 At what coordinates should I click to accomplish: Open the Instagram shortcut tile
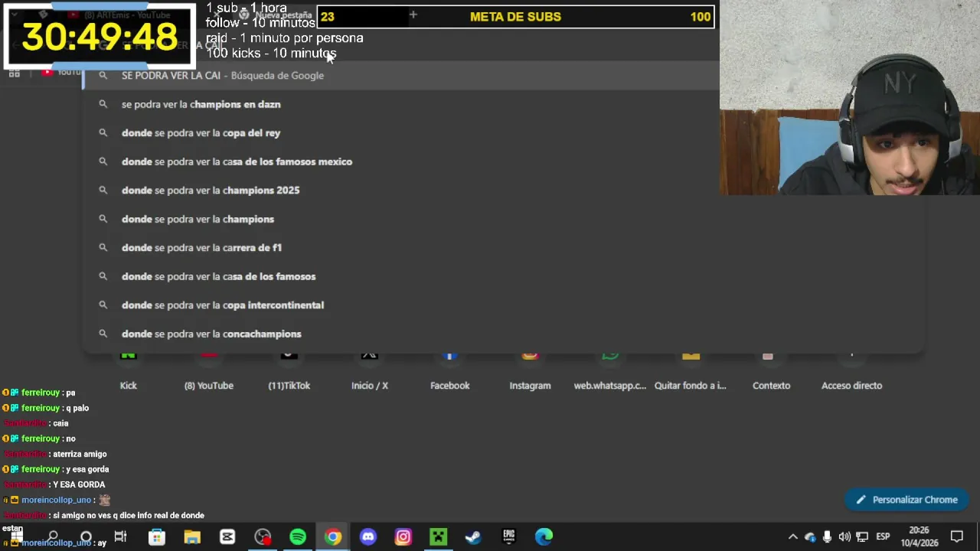530,371
